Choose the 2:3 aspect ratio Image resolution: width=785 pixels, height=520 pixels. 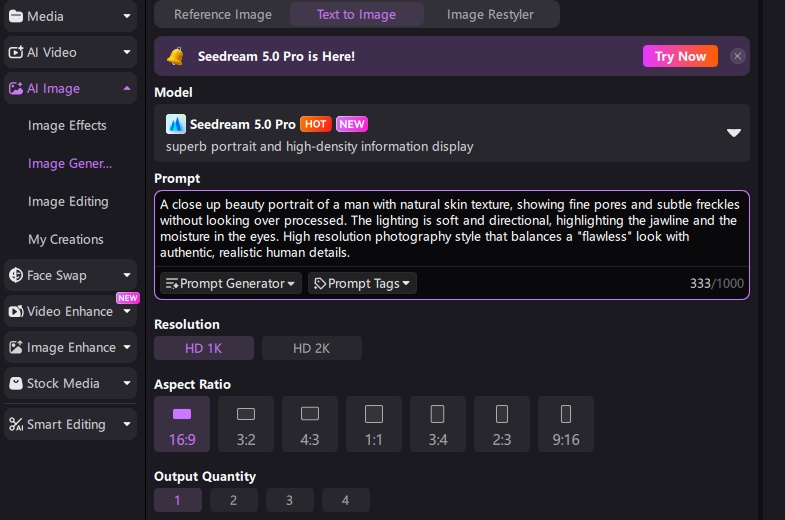(x=502, y=424)
